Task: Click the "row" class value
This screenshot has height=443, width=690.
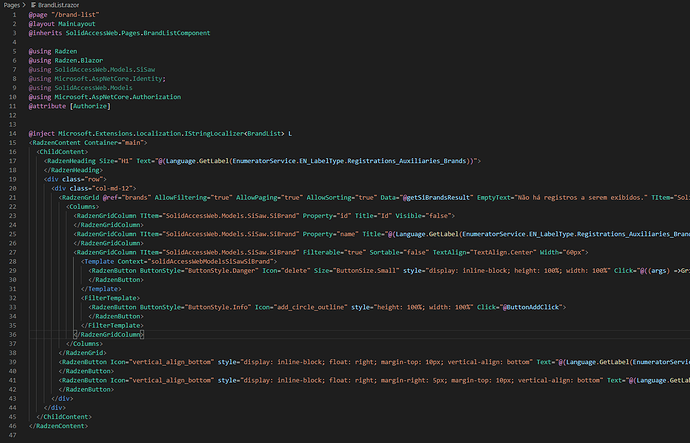Action: (x=94, y=179)
